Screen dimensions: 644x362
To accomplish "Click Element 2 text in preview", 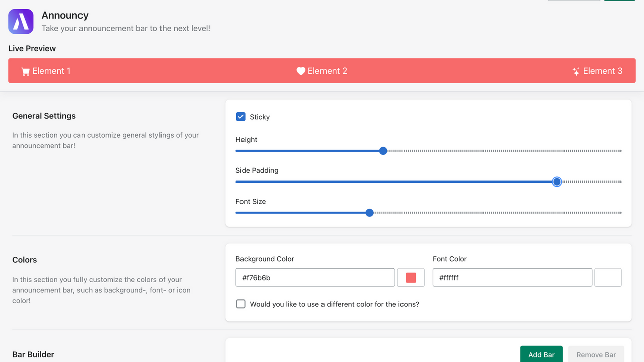I will pyautogui.click(x=328, y=71).
